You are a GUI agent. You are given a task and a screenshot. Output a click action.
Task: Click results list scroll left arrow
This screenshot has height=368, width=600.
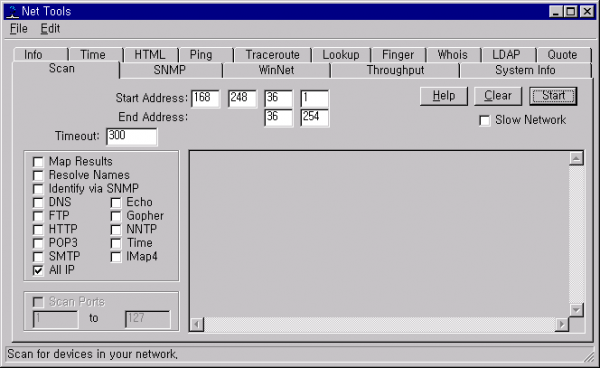(197, 325)
